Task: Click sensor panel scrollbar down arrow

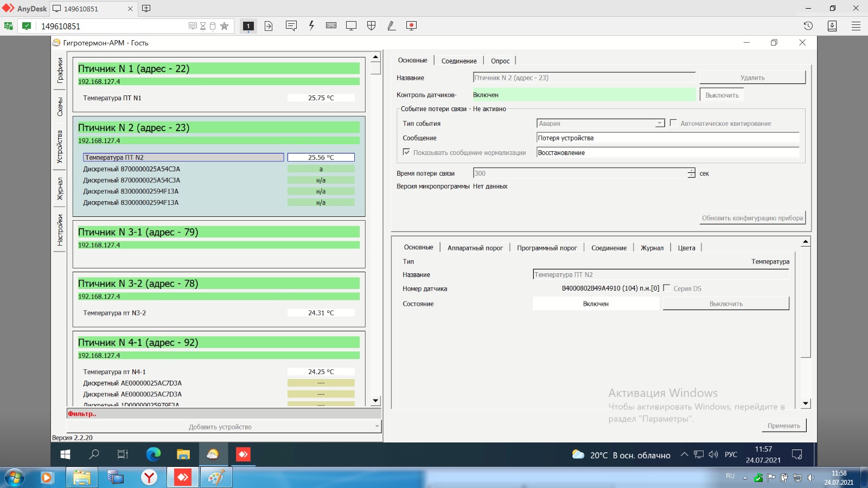Action: 806,403
